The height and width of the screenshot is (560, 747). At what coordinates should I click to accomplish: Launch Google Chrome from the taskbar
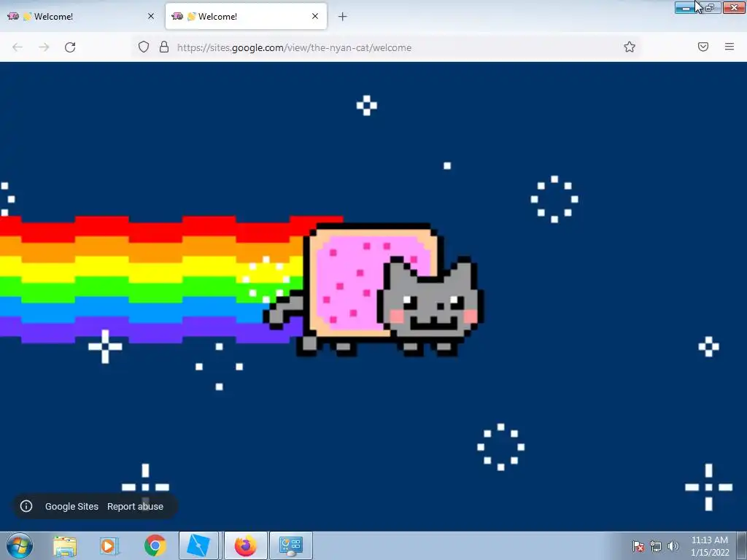coord(155,545)
